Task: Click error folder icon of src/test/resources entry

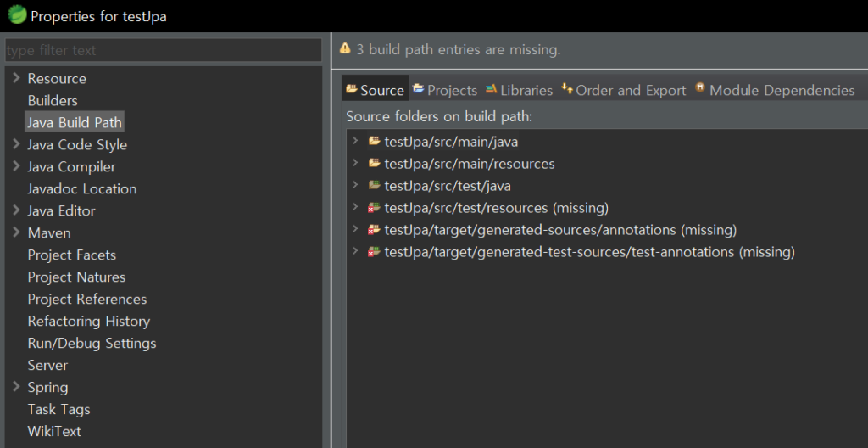Action: click(374, 208)
